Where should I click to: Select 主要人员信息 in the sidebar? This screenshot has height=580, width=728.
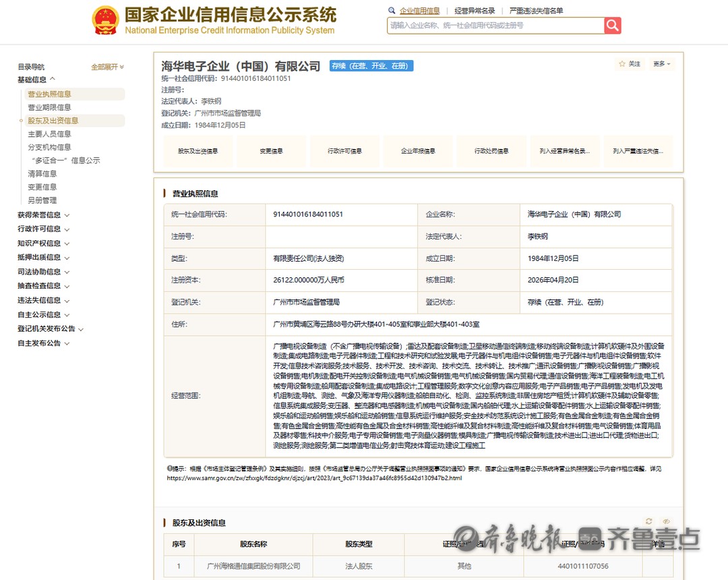pos(49,134)
